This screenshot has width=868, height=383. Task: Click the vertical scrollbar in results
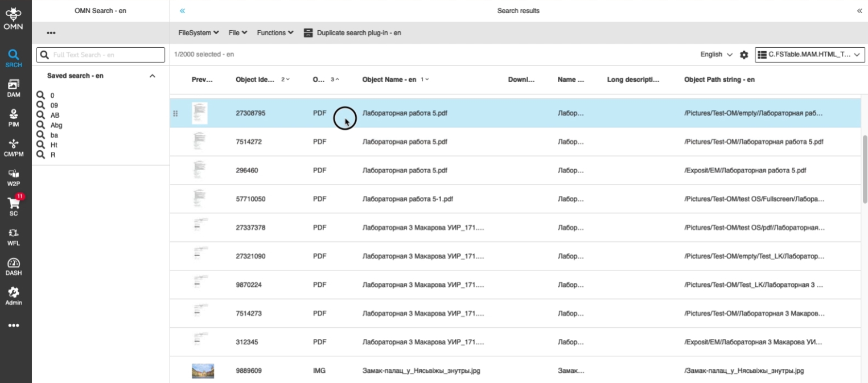coord(865,169)
